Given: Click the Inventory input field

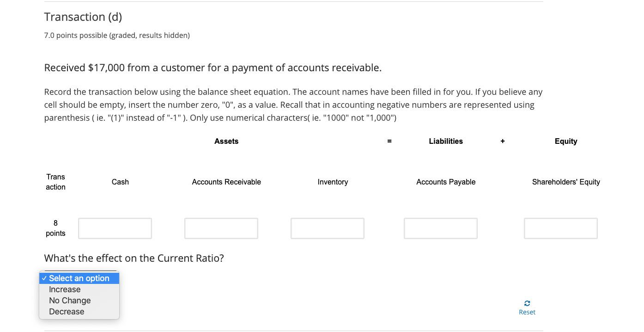Looking at the screenshot, I should point(327,228).
